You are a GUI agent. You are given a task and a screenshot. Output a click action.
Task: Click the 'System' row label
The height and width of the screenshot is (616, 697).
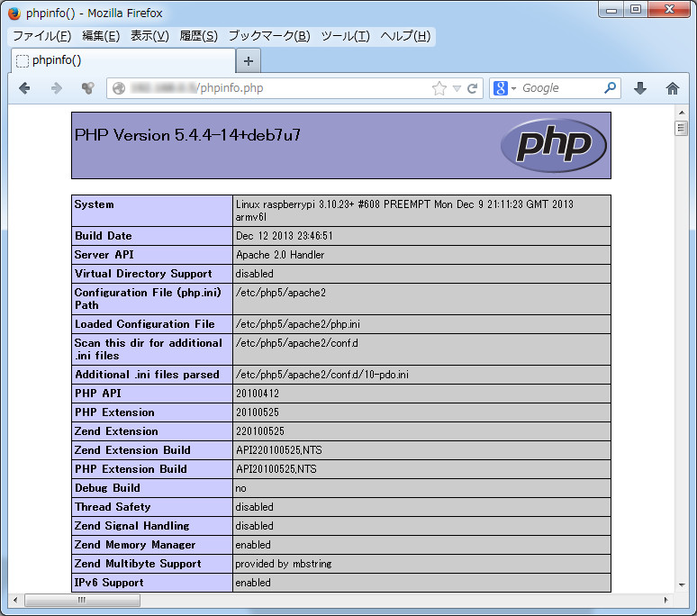95,204
